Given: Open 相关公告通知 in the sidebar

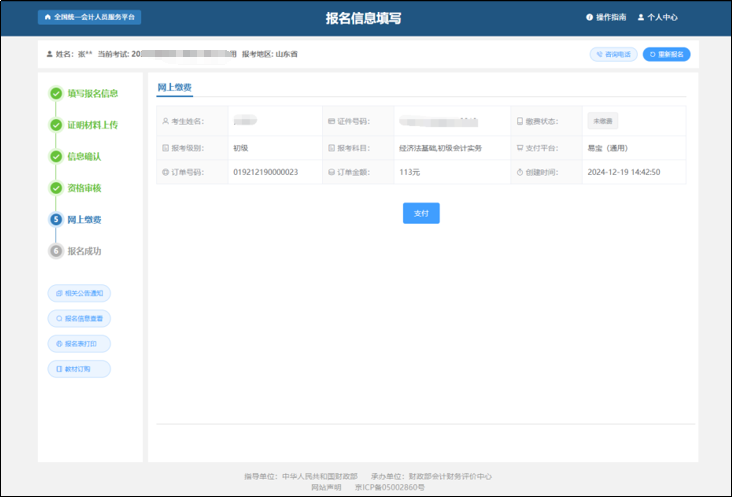Looking at the screenshot, I should tap(79, 293).
